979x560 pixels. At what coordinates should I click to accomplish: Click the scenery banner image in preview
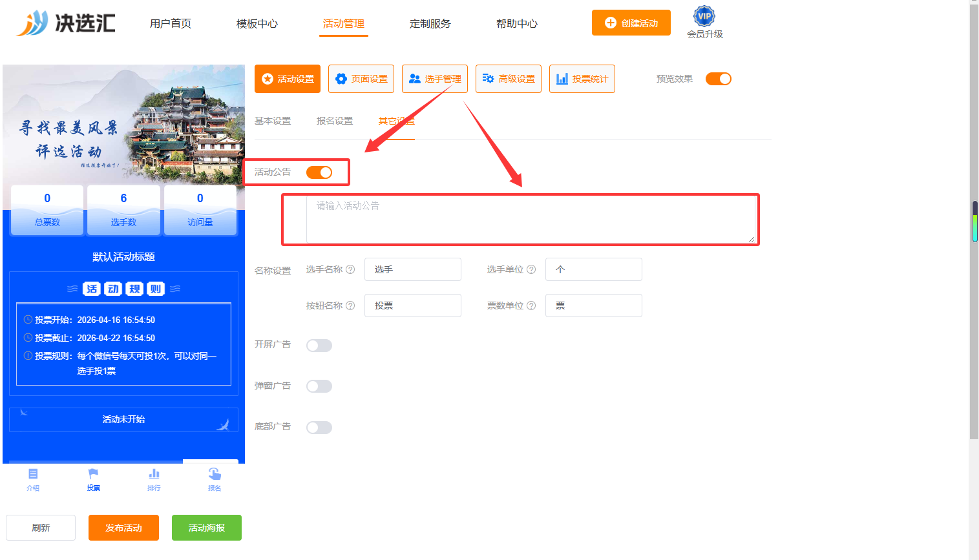(x=123, y=124)
